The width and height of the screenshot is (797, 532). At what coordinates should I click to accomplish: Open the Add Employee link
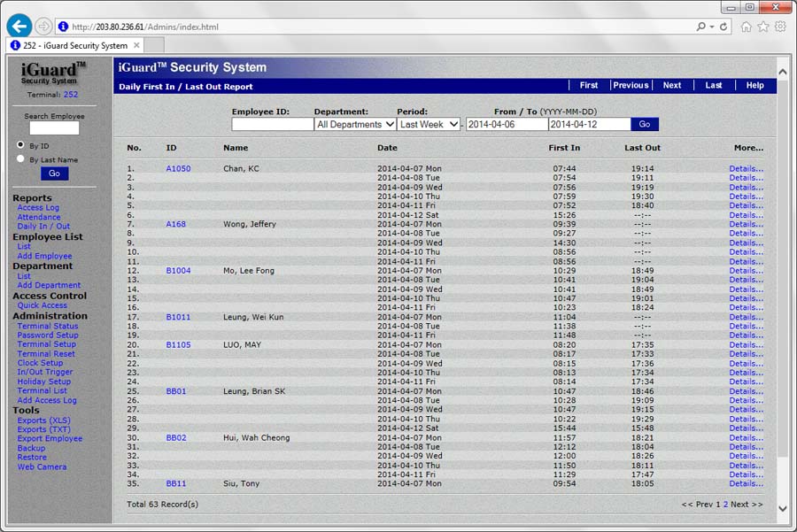[x=45, y=256]
